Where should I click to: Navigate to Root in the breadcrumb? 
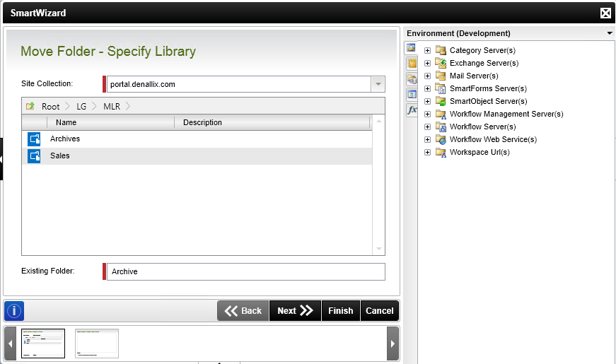pyautogui.click(x=51, y=107)
